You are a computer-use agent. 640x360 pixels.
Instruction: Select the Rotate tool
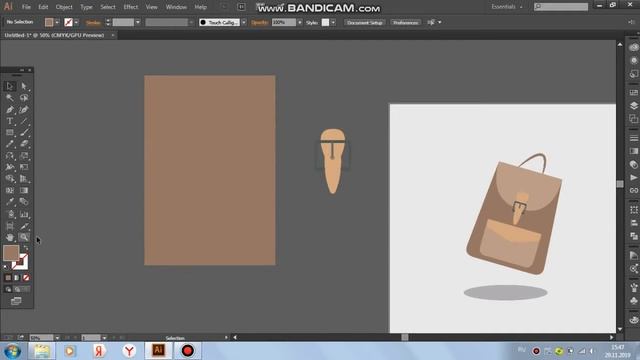(x=10, y=156)
